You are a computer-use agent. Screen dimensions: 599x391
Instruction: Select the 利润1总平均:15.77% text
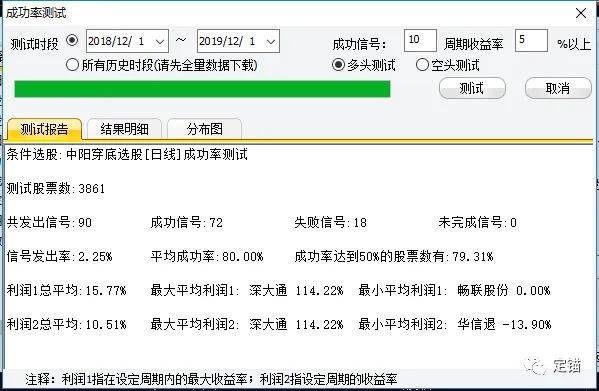[66, 290]
